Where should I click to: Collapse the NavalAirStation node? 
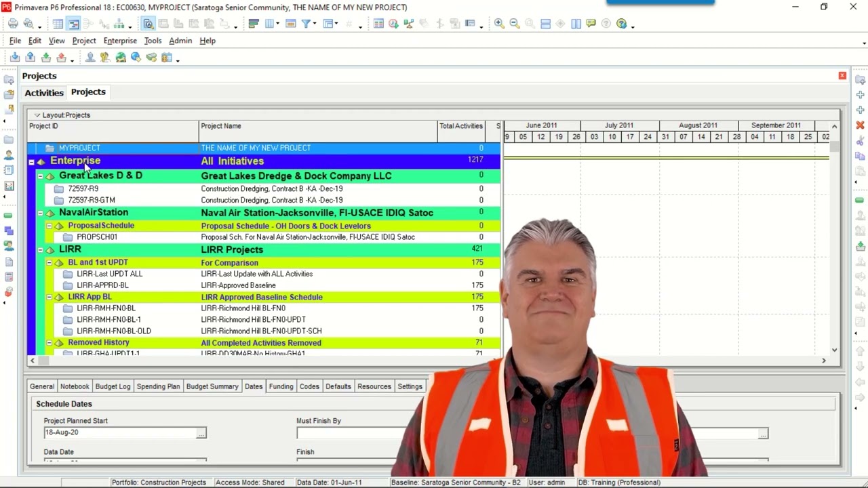click(x=40, y=213)
